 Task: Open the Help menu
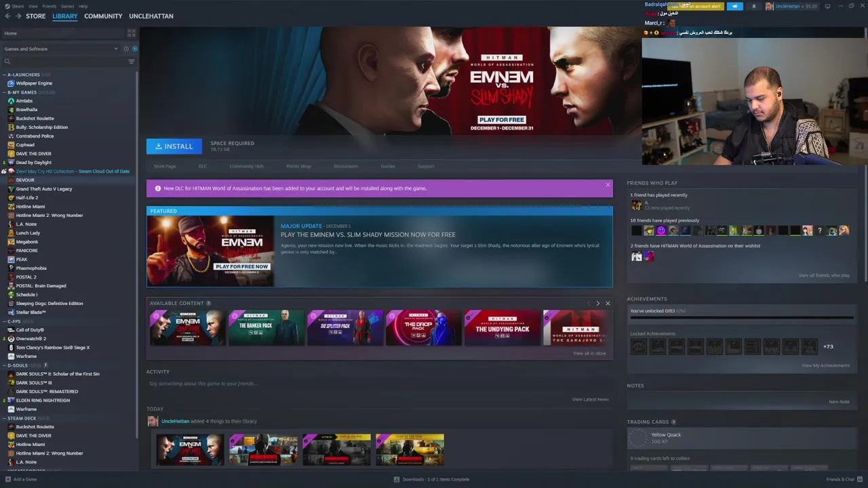(x=83, y=6)
